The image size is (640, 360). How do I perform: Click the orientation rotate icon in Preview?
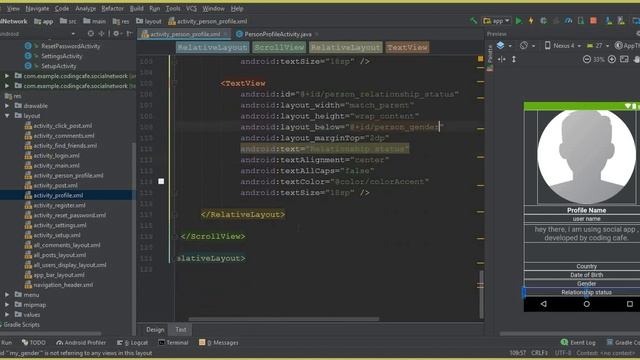point(524,45)
